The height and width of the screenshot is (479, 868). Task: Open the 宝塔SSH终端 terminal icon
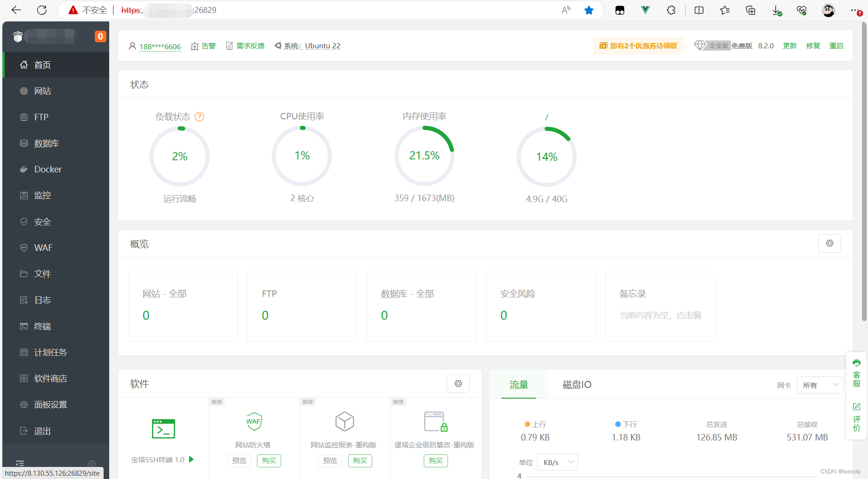(164, 428)
